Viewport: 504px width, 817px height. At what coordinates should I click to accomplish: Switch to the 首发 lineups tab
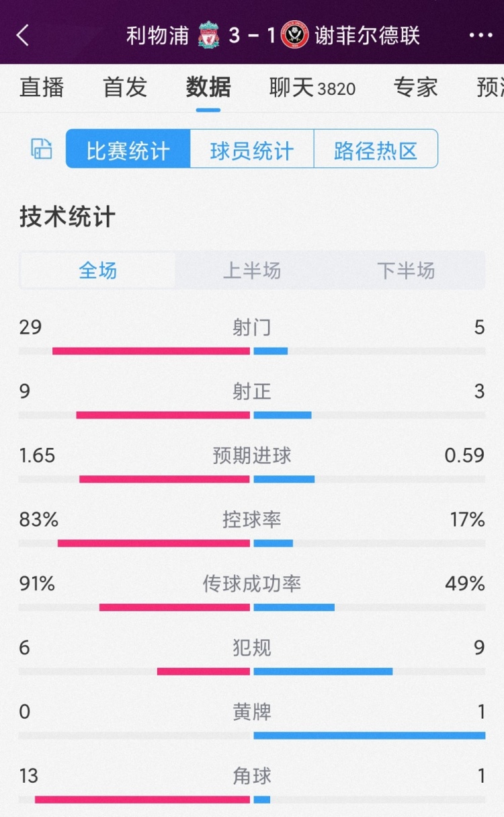click(x=123, y=87)
